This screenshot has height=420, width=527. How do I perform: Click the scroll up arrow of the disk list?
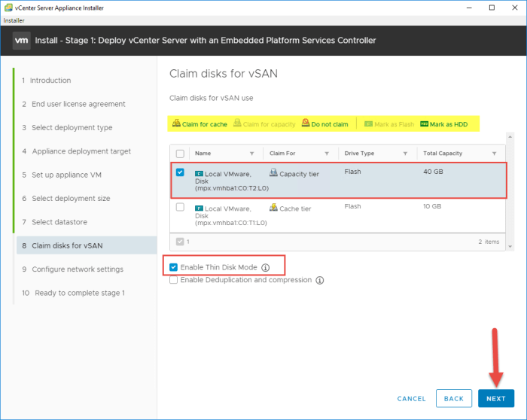[x=510, y=137]
